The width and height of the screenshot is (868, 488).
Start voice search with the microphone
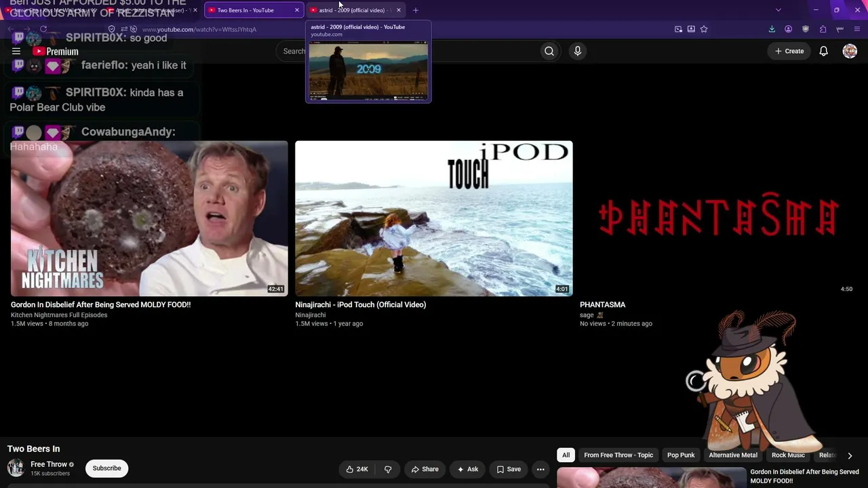(578, 51)
